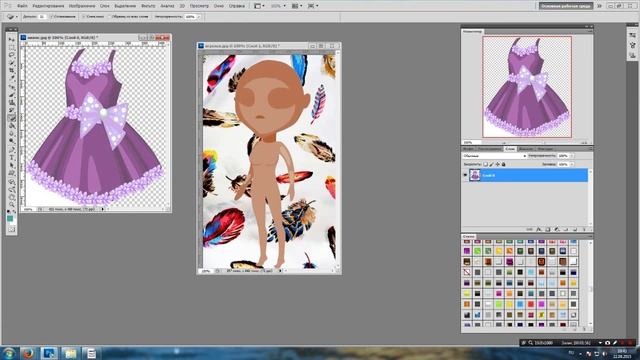Screen dimensions: 640x360
Task: Select the Type (T) tool
Action: tap(11, 158)
